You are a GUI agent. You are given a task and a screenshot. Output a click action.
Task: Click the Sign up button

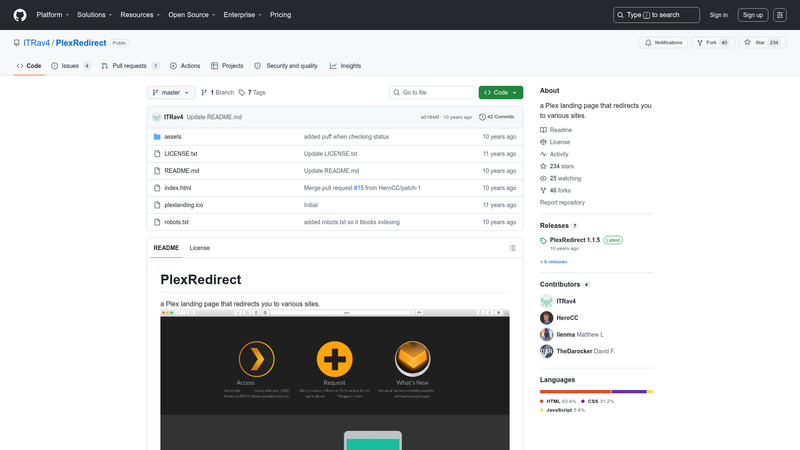753,15
